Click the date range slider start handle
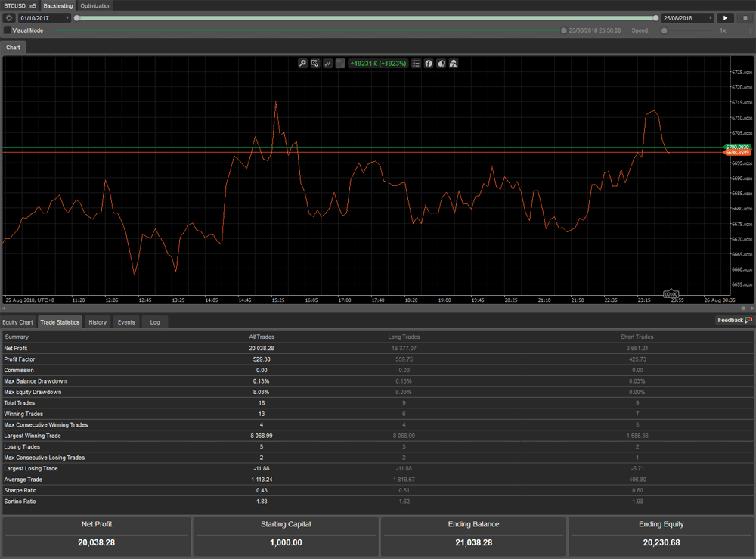Viewport: 756px width, 559px height. [x=76, y=18]
